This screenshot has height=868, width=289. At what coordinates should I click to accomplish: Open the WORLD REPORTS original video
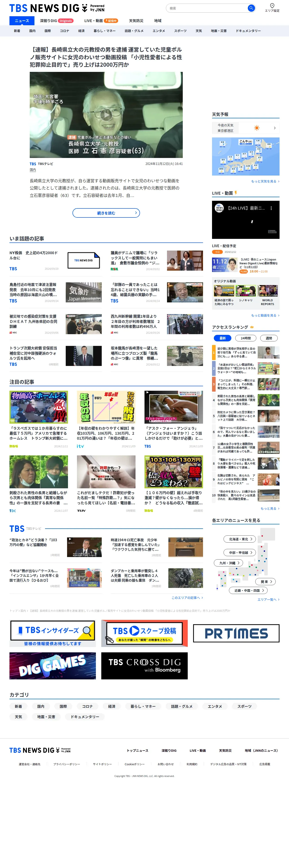267,295
